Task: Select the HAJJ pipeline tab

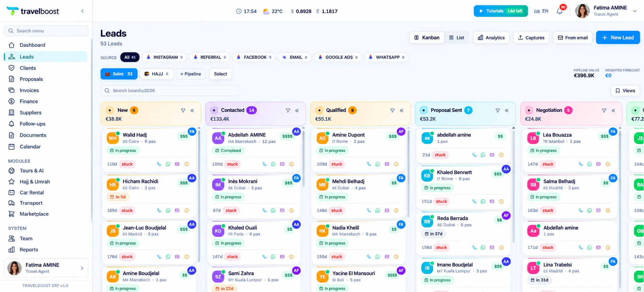Action: (x=157, y=74)
